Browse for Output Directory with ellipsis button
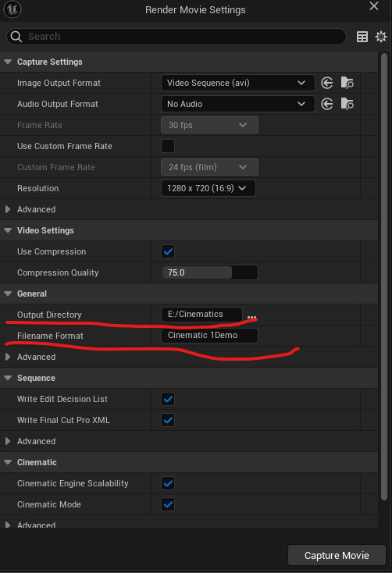The height and width of the screenshot is (573, 392). [251, 316]
